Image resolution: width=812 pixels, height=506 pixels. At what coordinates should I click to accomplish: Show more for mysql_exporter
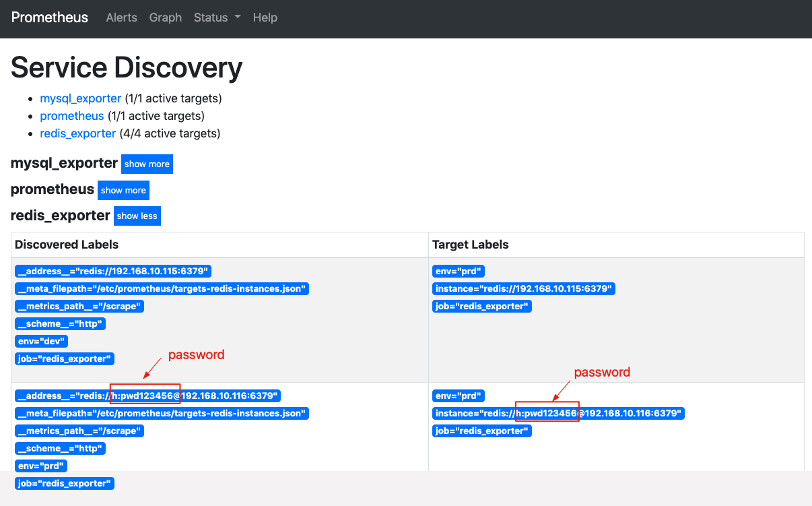[147, 164]
